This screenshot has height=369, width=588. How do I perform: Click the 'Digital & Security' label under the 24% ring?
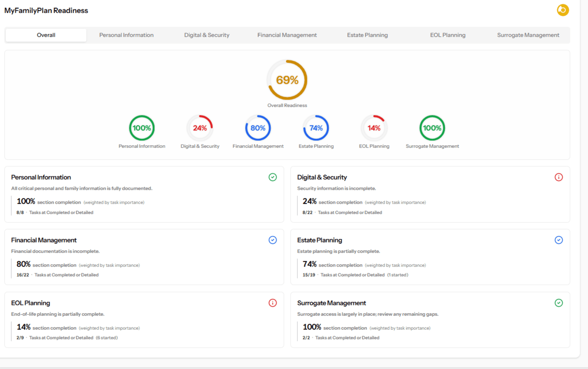click(200, 146)
